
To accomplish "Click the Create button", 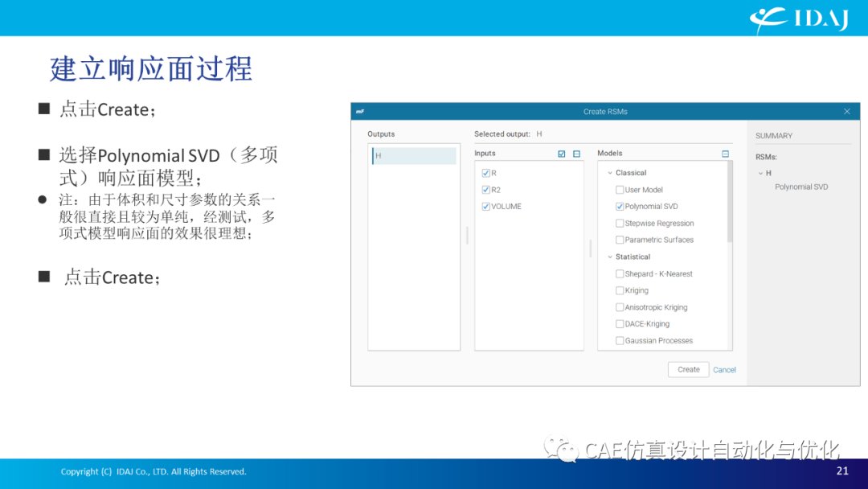I will [x=689, y=369].
